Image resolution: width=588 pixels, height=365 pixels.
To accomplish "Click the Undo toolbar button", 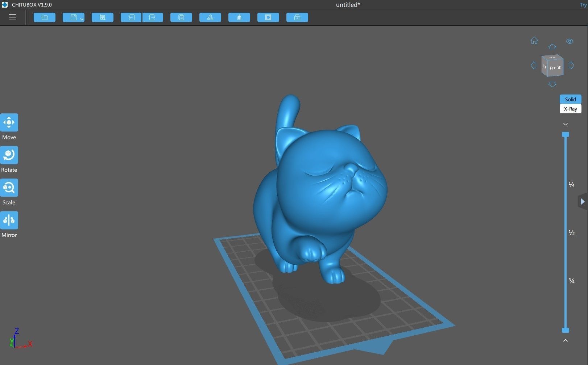I will [x=131, y=17].
